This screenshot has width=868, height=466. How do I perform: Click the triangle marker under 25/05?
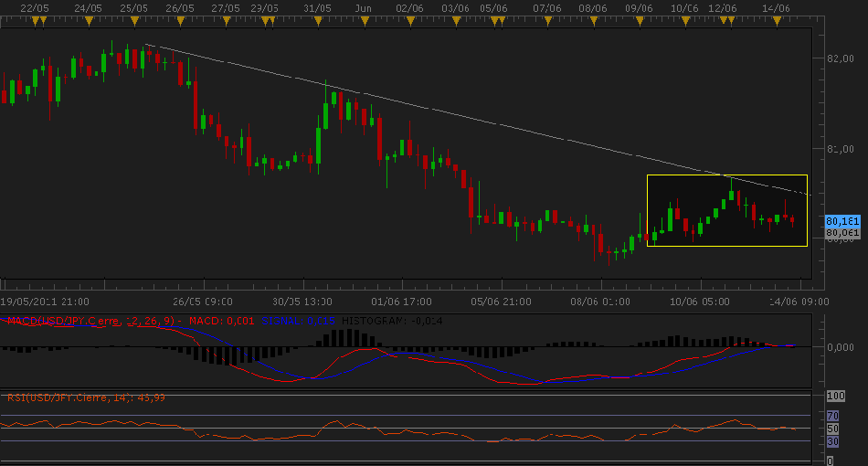click(134, 21)
